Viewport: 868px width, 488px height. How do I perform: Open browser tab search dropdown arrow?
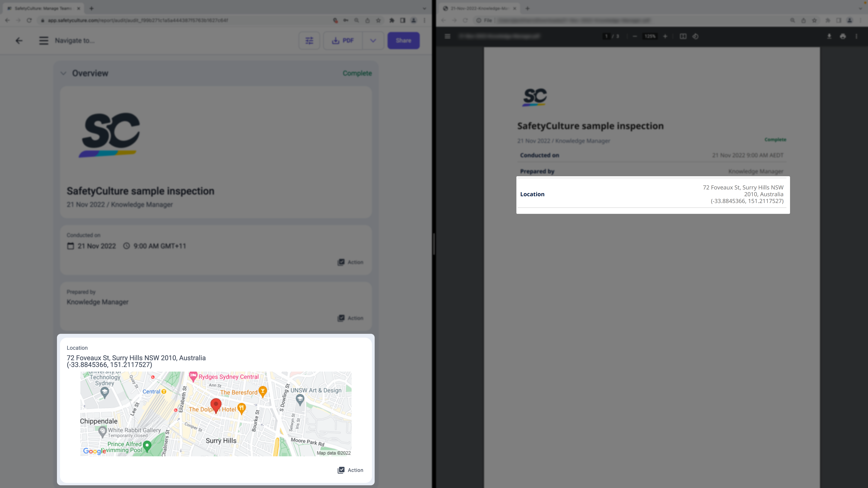point(425,8)
